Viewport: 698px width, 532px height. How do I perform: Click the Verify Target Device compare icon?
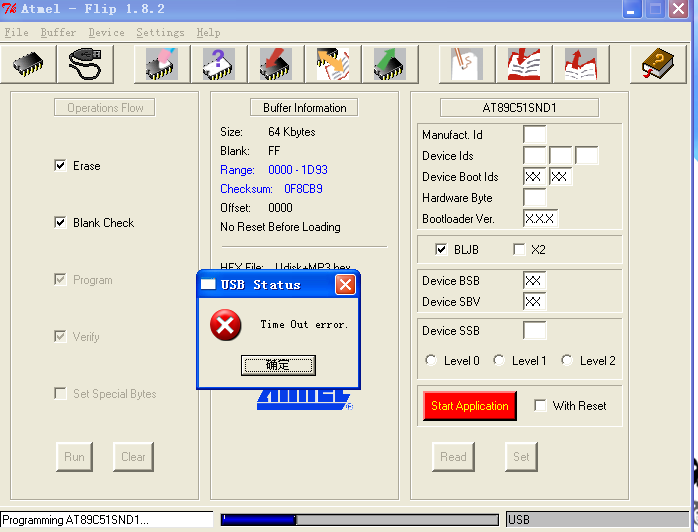pyautogui.click(x=333, y=64)
